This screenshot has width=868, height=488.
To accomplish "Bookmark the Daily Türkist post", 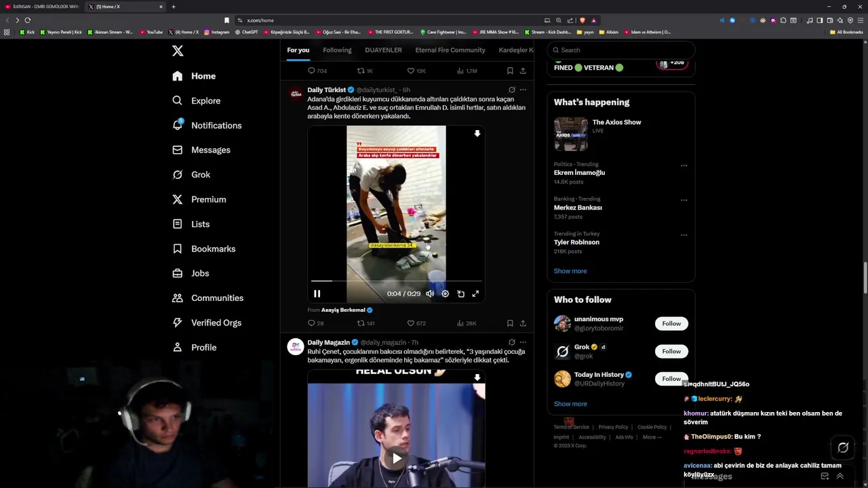I will click(x=510, y=323).
